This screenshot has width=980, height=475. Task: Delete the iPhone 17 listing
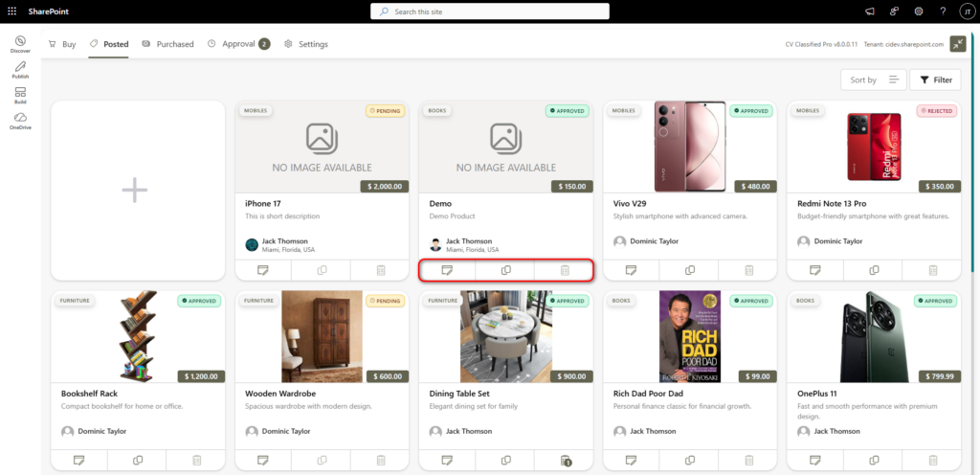380,270
